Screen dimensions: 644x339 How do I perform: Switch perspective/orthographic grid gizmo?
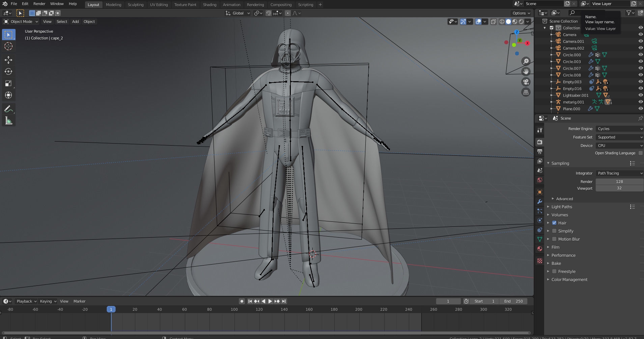click(x=526, y=92)
